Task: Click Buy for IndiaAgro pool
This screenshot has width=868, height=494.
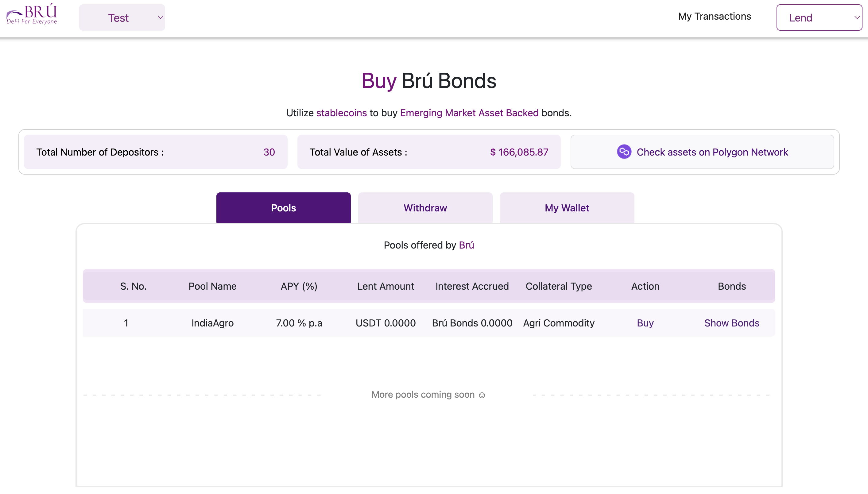Action: pyautogui.click(x=645, y=323)
